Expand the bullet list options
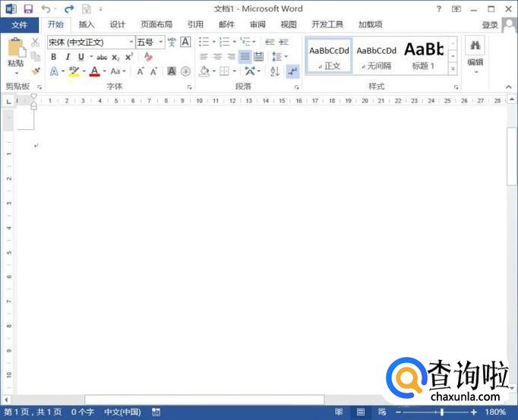The height and width of the screenshot is (420, 518). [213, 42]
